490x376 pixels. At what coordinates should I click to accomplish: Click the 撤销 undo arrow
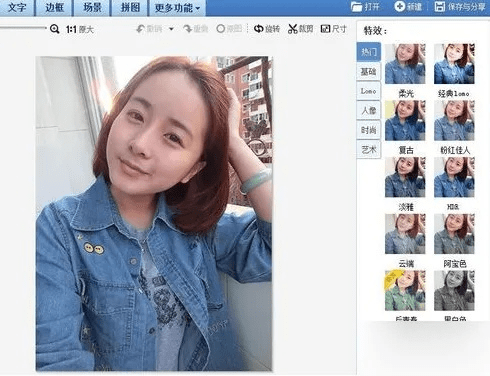coord(140,29)
